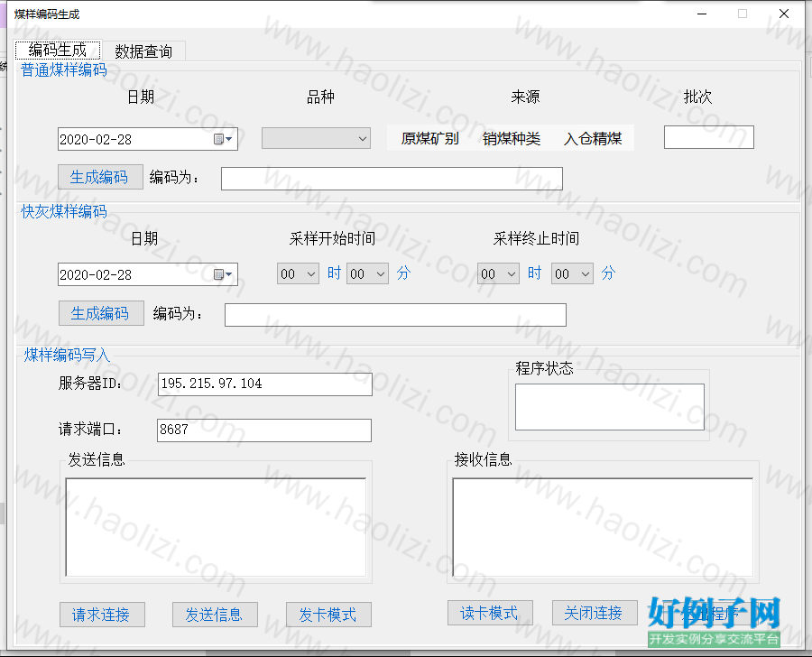Click the 关闭连接 button
Image resolution: width=812 pixels, height=657 pixels.
tap(595, 613)
